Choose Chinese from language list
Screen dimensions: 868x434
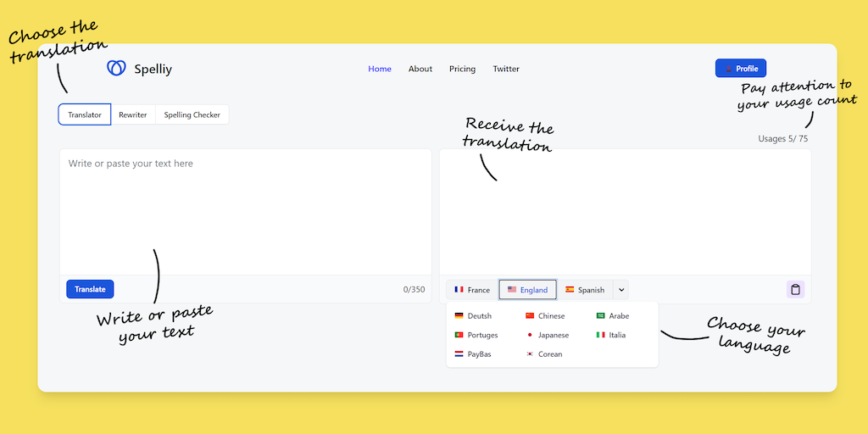click(x=545, y=315)
